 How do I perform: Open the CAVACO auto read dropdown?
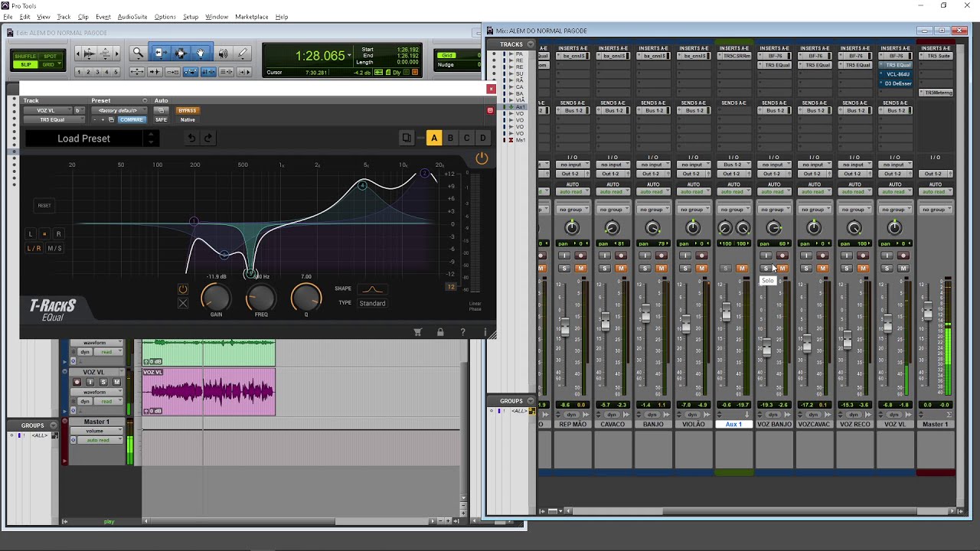612,192
